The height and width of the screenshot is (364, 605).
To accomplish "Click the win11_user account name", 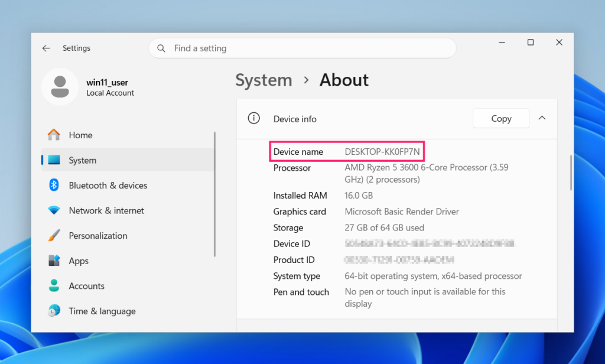I will pyautogui.click(x=107, y=82).
